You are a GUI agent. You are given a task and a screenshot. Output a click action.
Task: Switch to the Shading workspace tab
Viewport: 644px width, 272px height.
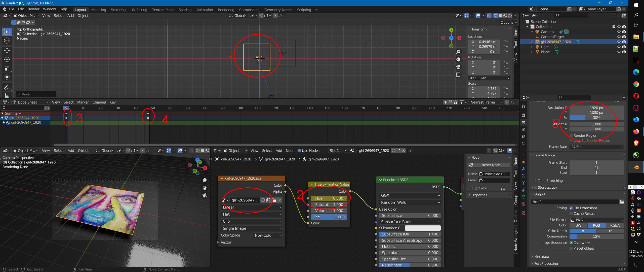click(185, 10)
